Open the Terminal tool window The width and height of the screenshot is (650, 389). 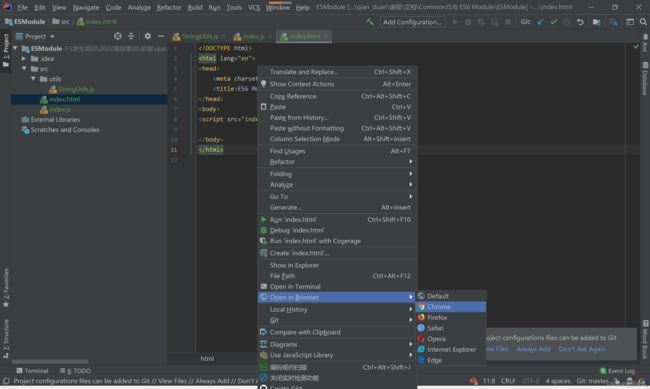32,371
